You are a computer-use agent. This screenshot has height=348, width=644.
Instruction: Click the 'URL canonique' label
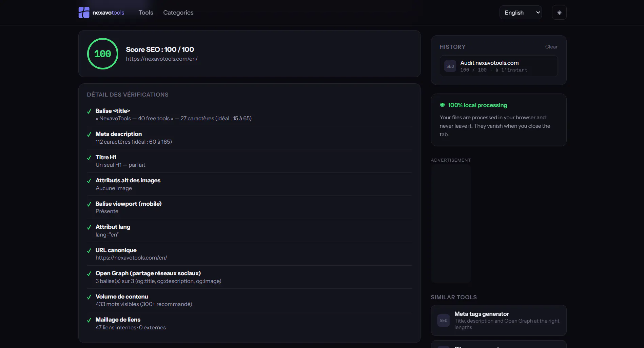pos(116,250)
